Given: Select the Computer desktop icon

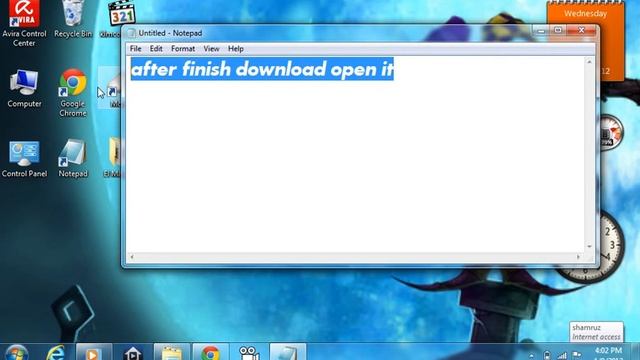Looking at the screenshot, I should [x=24, y=89].
